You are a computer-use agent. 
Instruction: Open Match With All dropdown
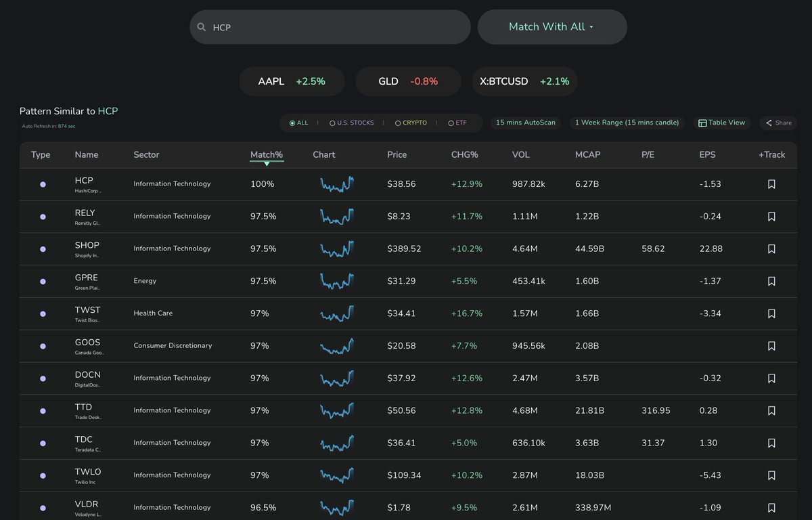click(x=552, y=27)
